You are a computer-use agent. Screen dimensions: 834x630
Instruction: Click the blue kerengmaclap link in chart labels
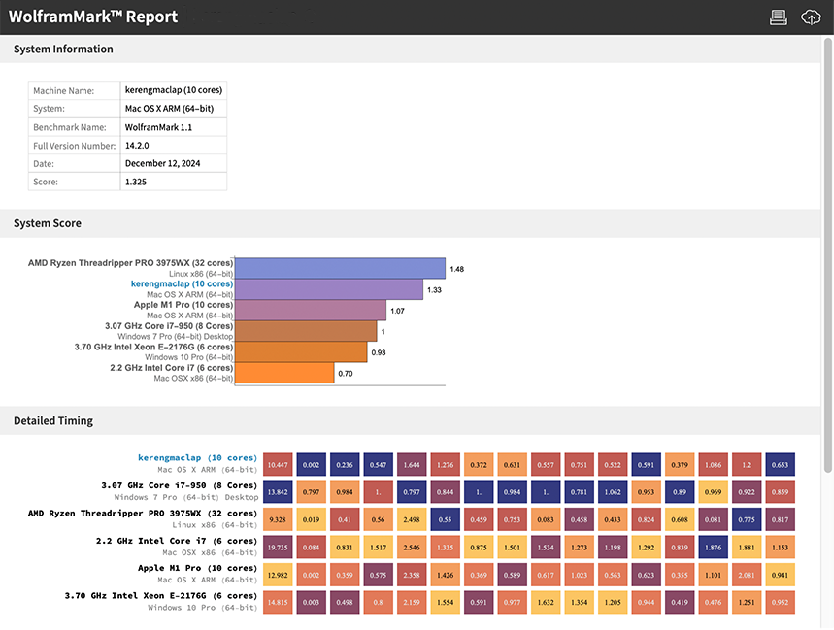[x=182, y=284]
